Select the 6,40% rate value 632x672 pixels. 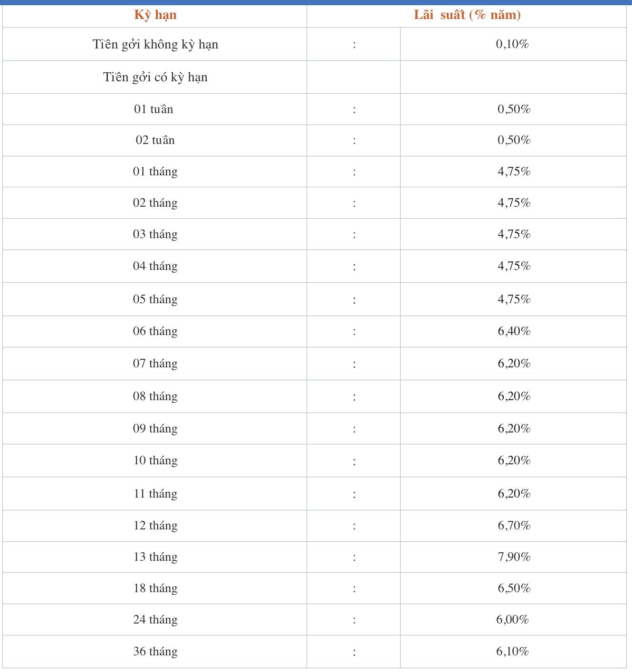point(514,331)
